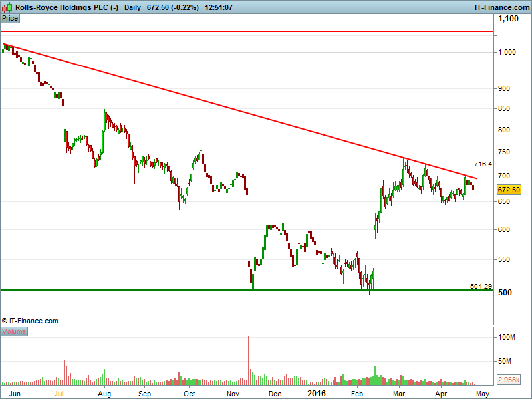Screen dimensions: 532x399
Task: Select the 716.4 resistance line label
Action: [x=483, y=164]
